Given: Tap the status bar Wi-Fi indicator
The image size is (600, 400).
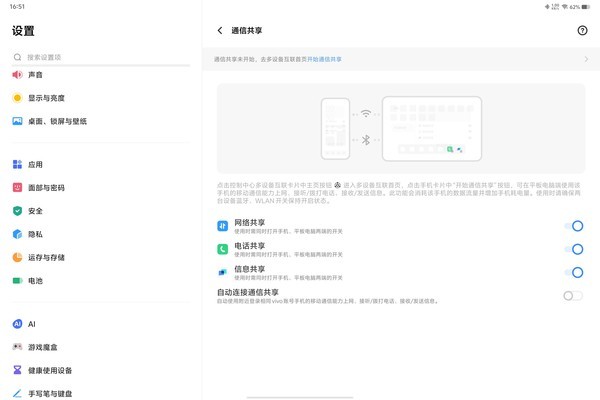Looking at the screenshot, I should (x=565, y=7).
